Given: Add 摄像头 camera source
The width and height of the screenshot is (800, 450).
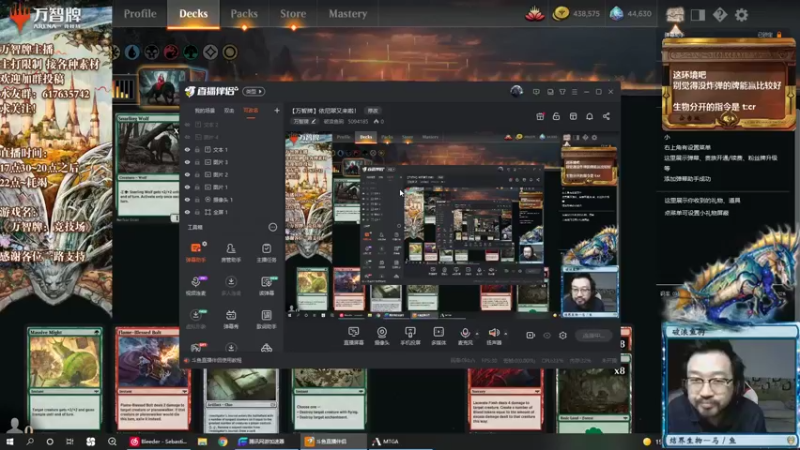Looking at the screenshot, I should click(382, 336).
